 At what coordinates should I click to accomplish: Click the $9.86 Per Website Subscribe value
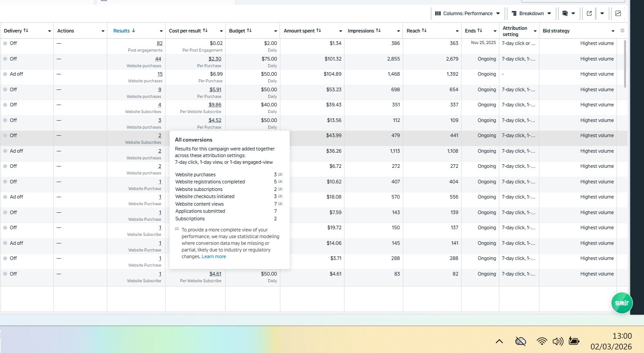215,105
